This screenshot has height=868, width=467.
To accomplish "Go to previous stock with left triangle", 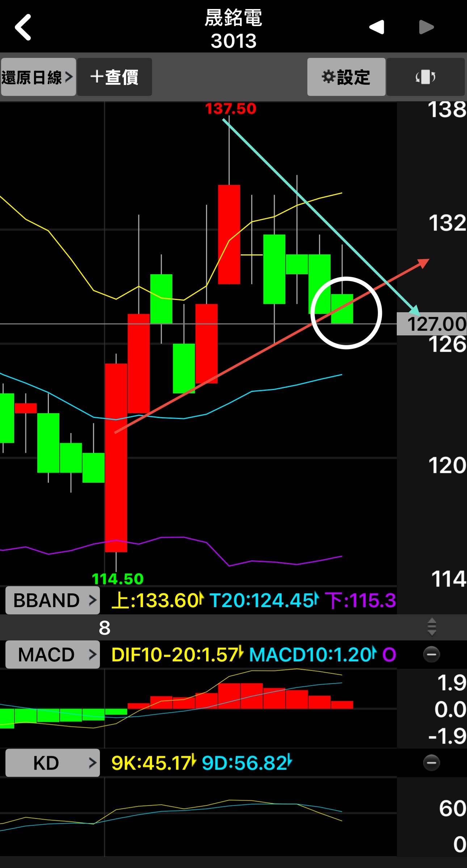I will click(376, 27).
